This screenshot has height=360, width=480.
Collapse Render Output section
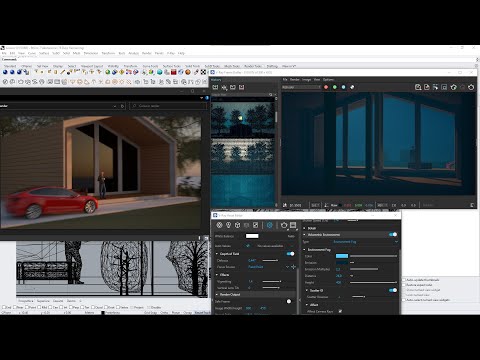217,295
